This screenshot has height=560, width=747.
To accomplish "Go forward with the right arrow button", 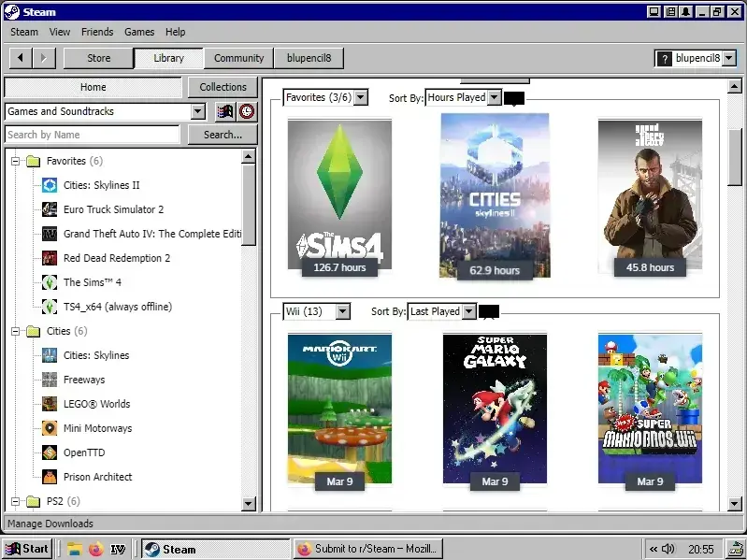I will coord(44,58).
